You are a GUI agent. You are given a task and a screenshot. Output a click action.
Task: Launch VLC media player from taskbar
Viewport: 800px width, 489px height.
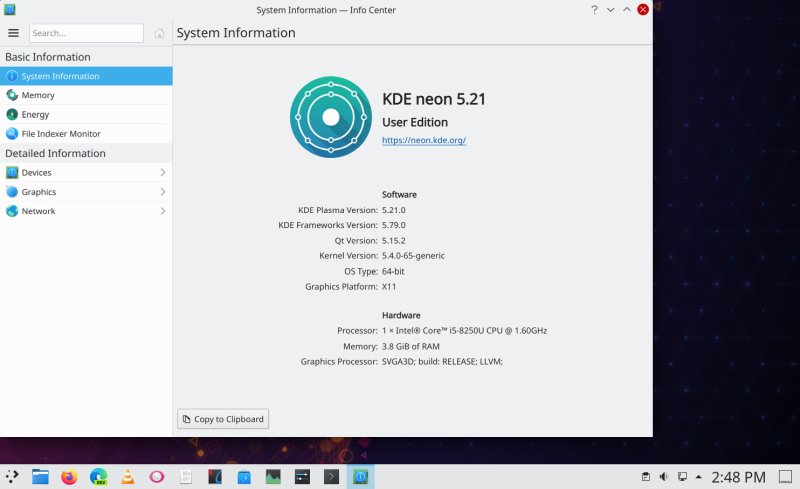click(128, 477)
